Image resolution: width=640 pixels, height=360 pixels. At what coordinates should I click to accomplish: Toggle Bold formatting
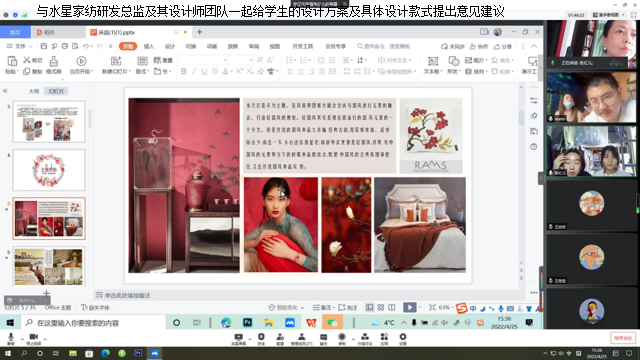184,71
